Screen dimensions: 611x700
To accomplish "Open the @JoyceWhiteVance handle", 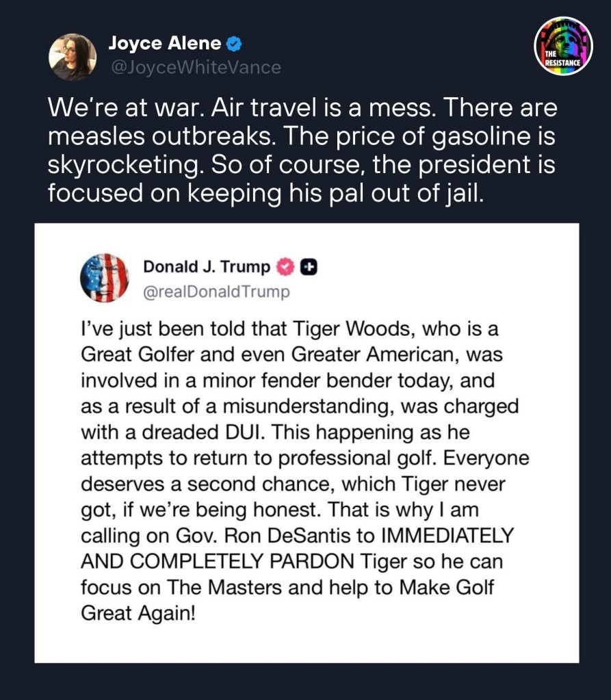I will click(x=194, y=67).
